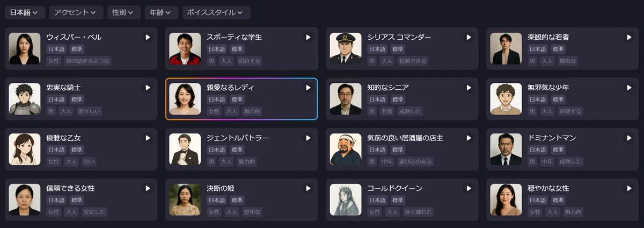Screen dimensions: 644x228
Task: Play the コールドクイーン voice preview
Action: [469, 188]
